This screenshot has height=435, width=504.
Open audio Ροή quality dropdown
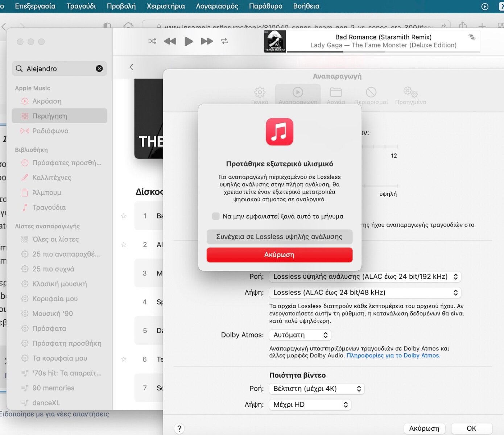(x=365, y=277)
